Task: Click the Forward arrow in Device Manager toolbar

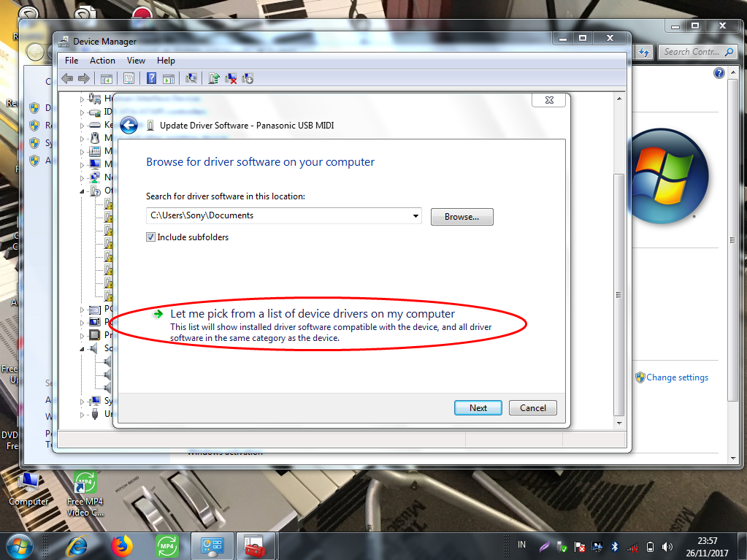Action: click(x=84, y=78)
